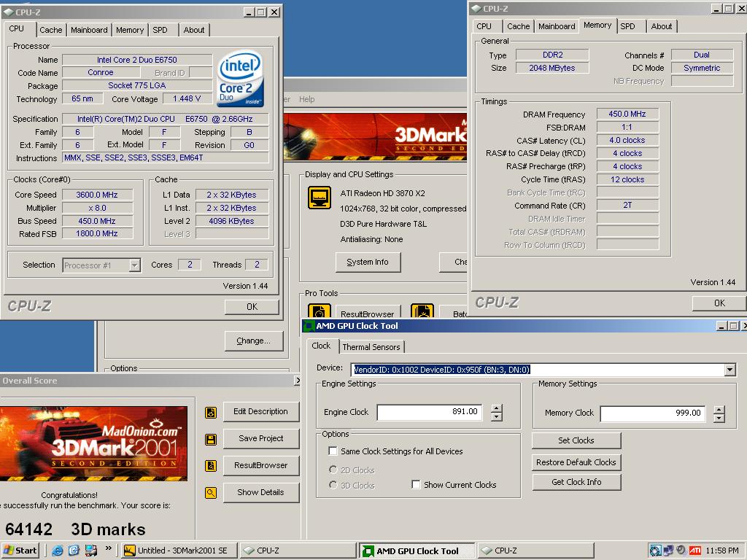Click the Show Details button
The height and width of the screenshot is (560, 747).
click(x=260, y=492)
